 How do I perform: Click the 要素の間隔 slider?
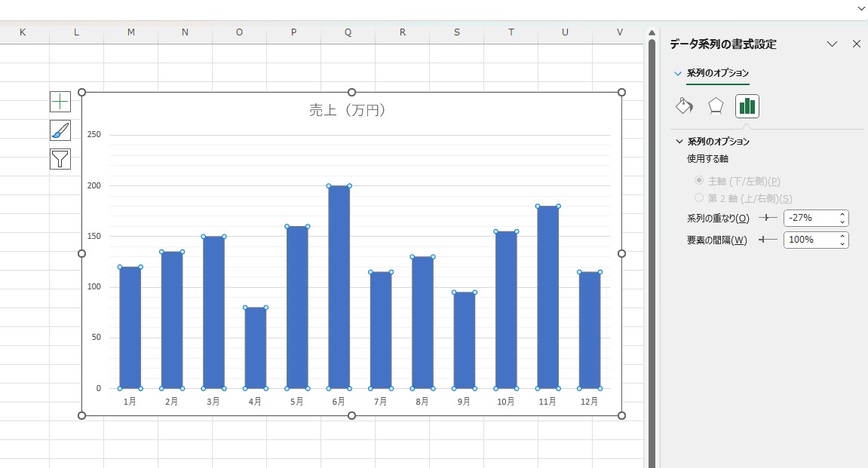(768, 240)
